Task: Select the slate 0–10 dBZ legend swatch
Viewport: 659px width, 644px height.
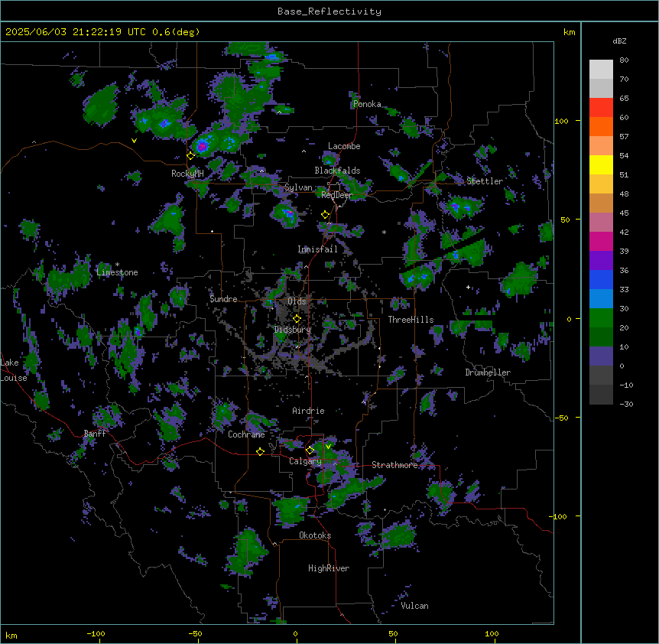Action: 601,356
